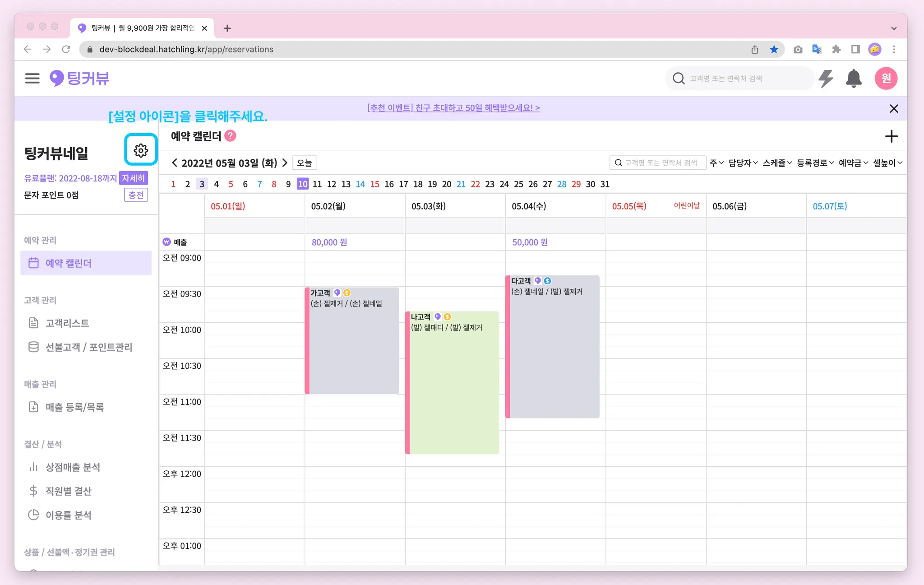Click the help question mark beside 예약 캘린더
Viewport: 924px width, 585px height.
pyautogui.click(x=230, y=136)
